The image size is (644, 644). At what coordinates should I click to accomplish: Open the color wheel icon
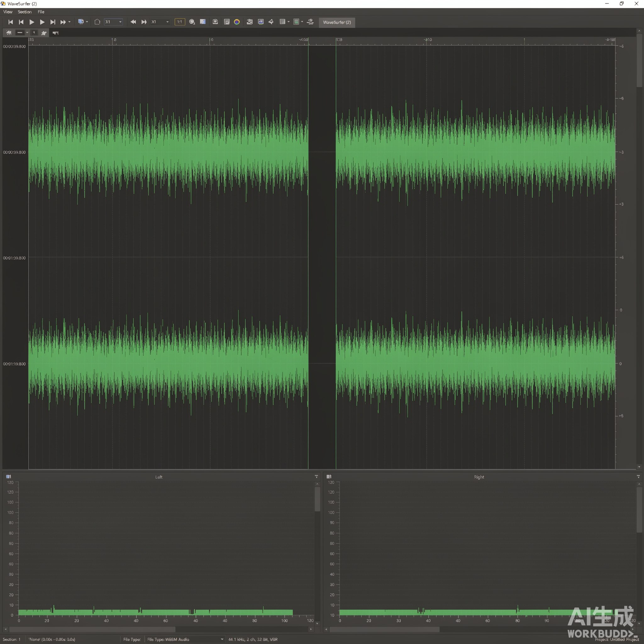point(237,22)
